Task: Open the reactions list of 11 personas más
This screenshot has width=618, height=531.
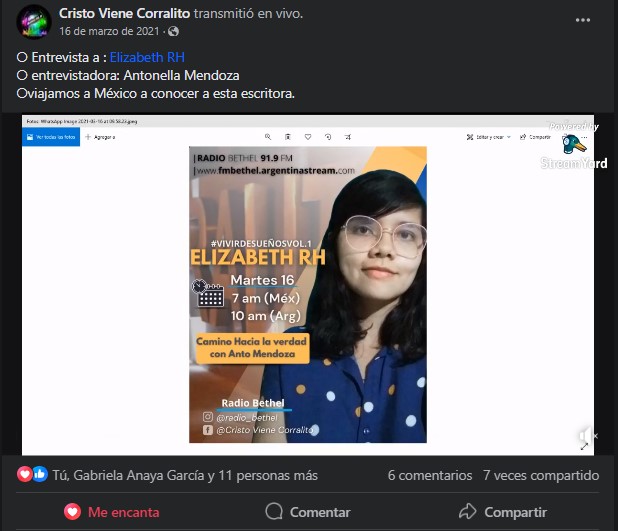Action: 185,475
